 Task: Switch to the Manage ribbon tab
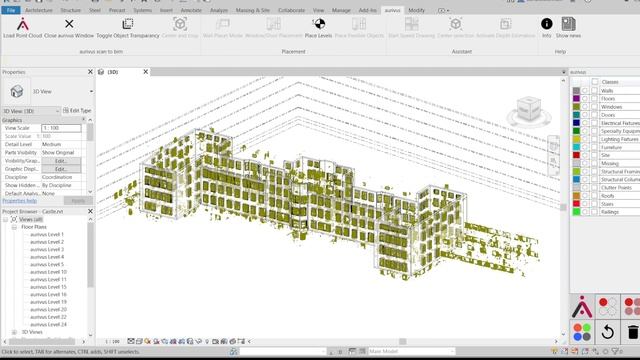pyautogui.click(x=341, y=10)
